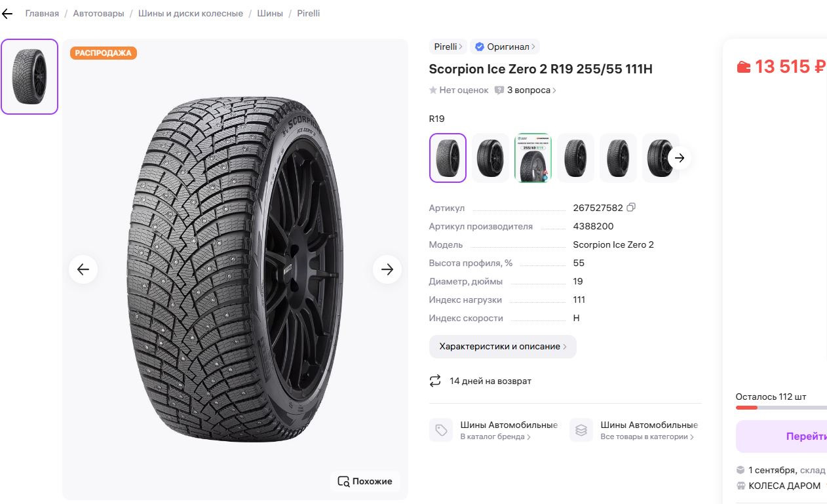Viewport: 827px width, 504px height.
Task: View the 3 вопроса link
Action: tap(528, 90)
